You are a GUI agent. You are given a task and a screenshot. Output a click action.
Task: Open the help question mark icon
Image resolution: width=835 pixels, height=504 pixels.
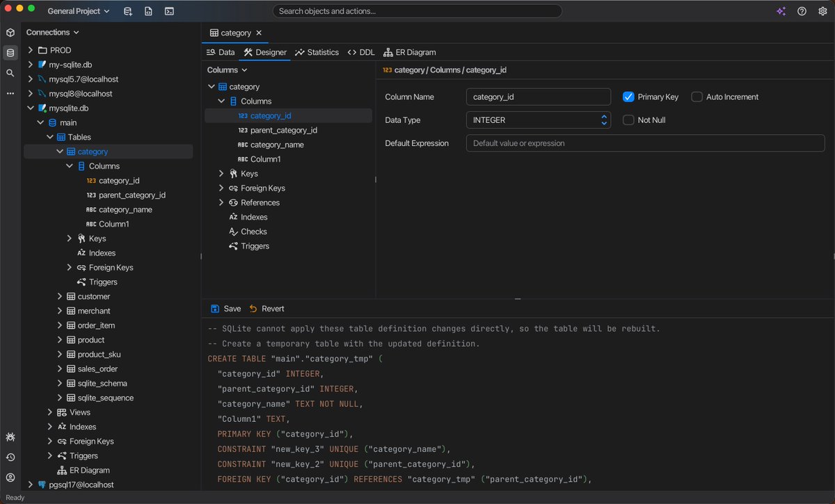pyautogui.click(x=802, y=11)
